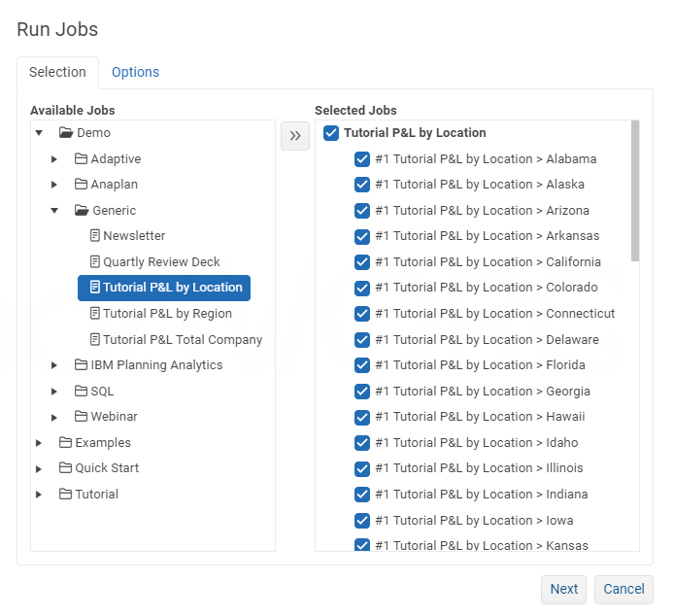Image resolution: width=674 pixels, height=616 pixels.
Task: Collapse the Demo folder tree arrow
Action: tap(39, 133)
